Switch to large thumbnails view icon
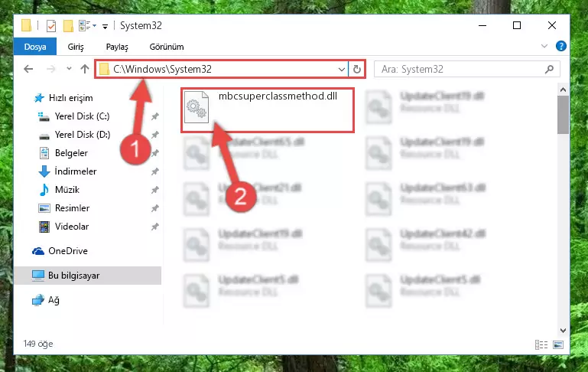Image resolution: width=588 pixels, height=372 pixels. point(558,344)
